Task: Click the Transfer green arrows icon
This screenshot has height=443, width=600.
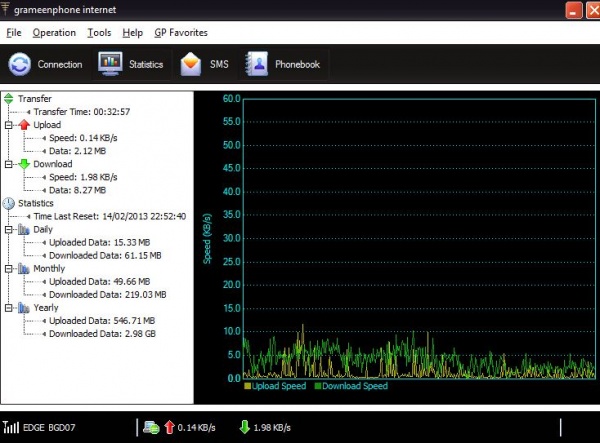Action: pyautogui.click(x=9, y=99)
